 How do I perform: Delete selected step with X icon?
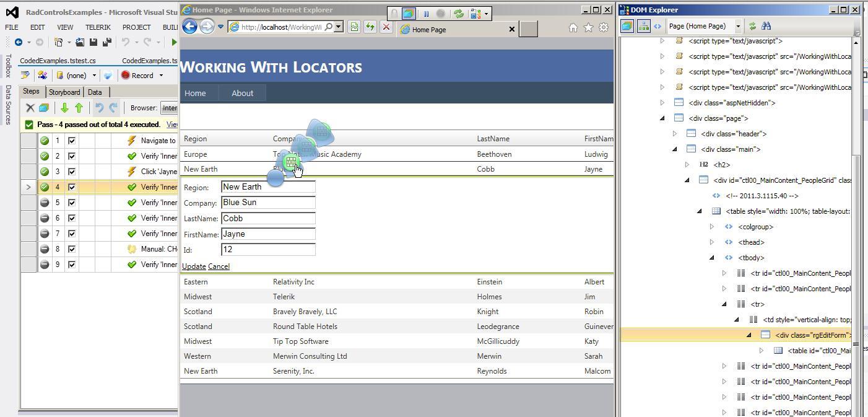click(x=30, y=108)
